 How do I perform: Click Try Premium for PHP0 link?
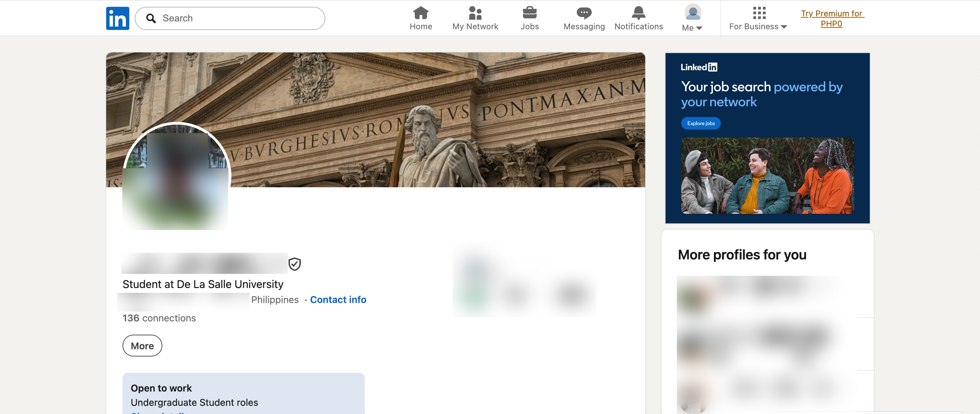832,18
